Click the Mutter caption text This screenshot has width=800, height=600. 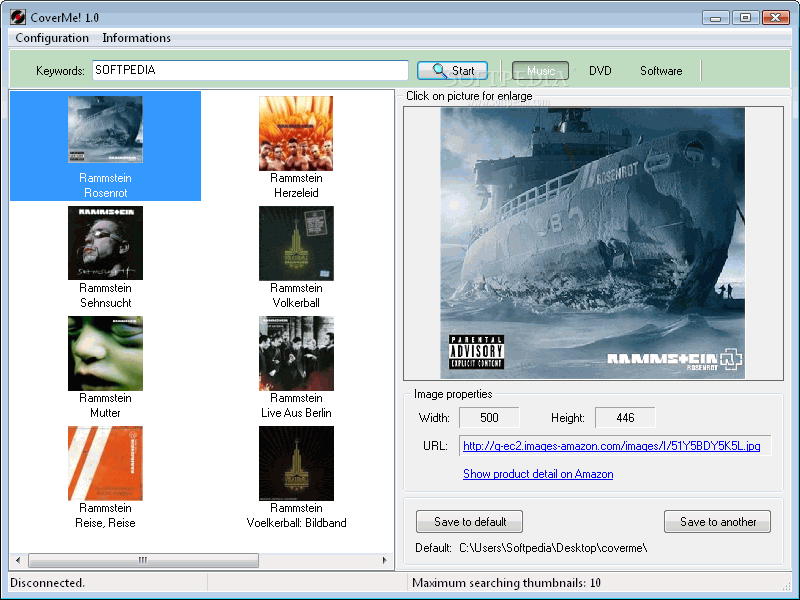coord(106,413)
